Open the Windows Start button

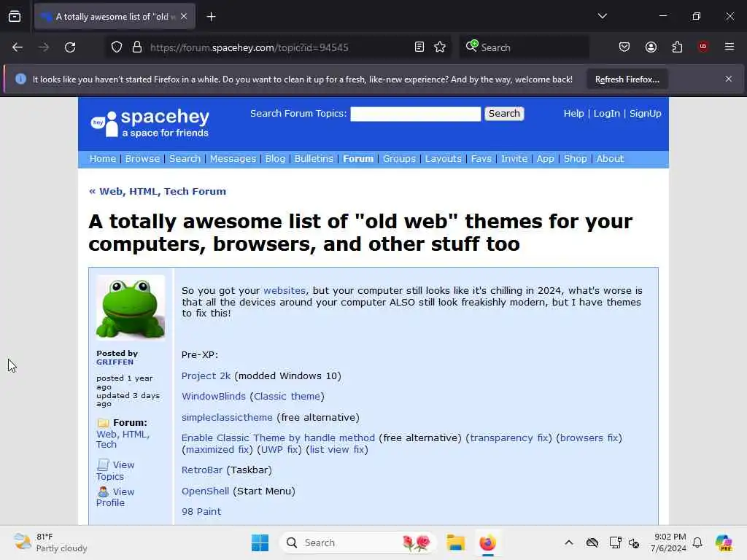tap(260, 542)
